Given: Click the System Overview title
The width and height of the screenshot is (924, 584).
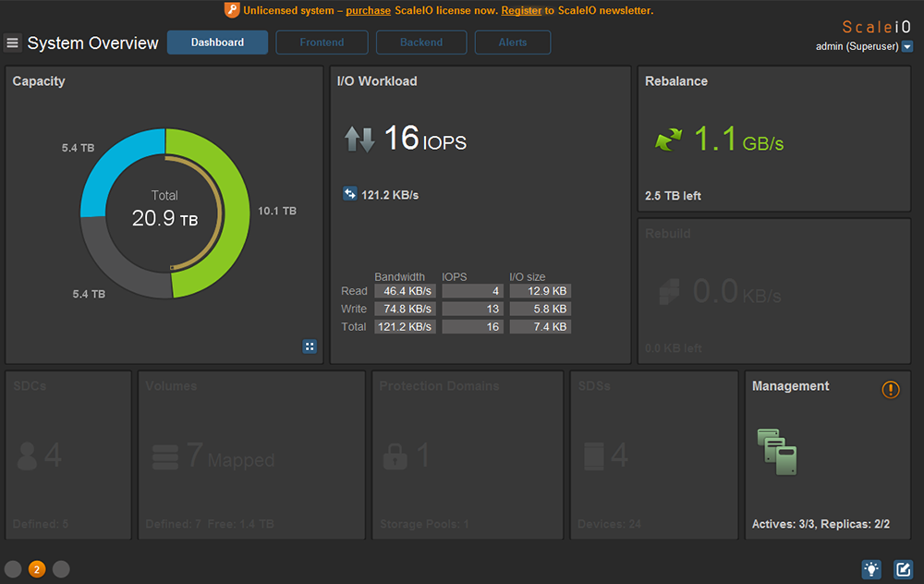Looking at the screenshot, I should click(92, 43).
